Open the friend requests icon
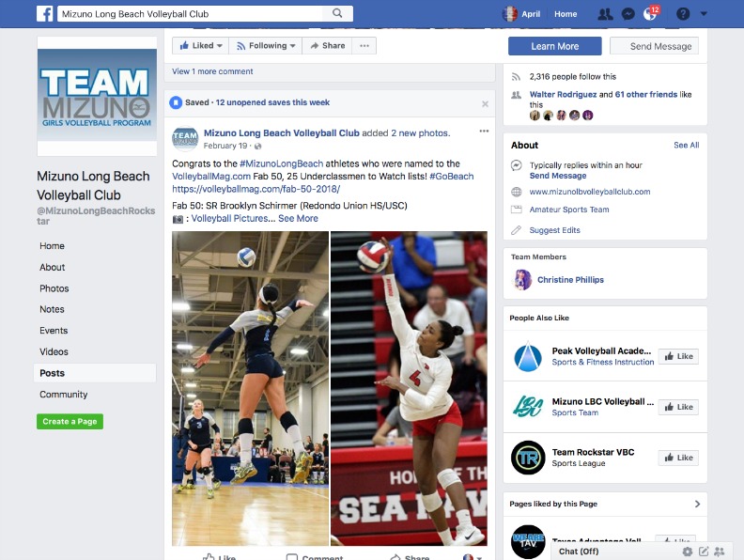 tap(605, 14)
